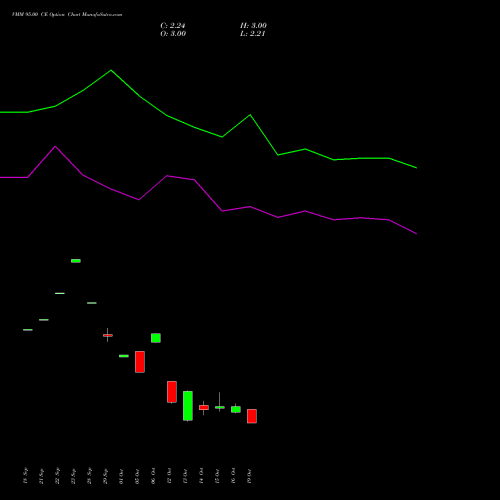Viewport: 500px width, 500px height.
Task: Click the 15 Oct date label
Action: point(217,476)
